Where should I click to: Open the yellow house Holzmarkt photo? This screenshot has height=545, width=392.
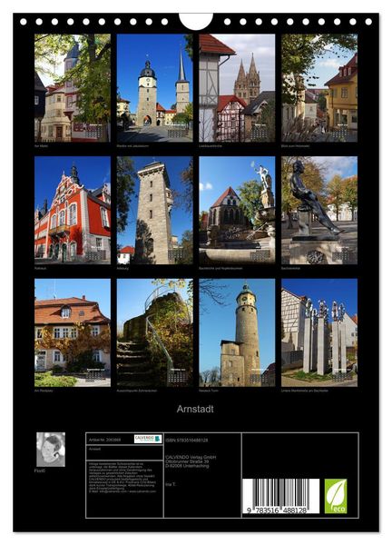319,87
